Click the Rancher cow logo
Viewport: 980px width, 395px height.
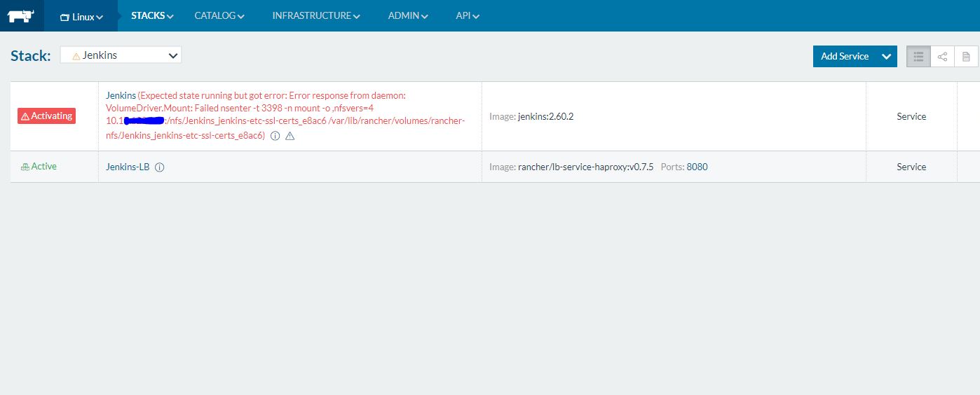[x=22, y=16]
